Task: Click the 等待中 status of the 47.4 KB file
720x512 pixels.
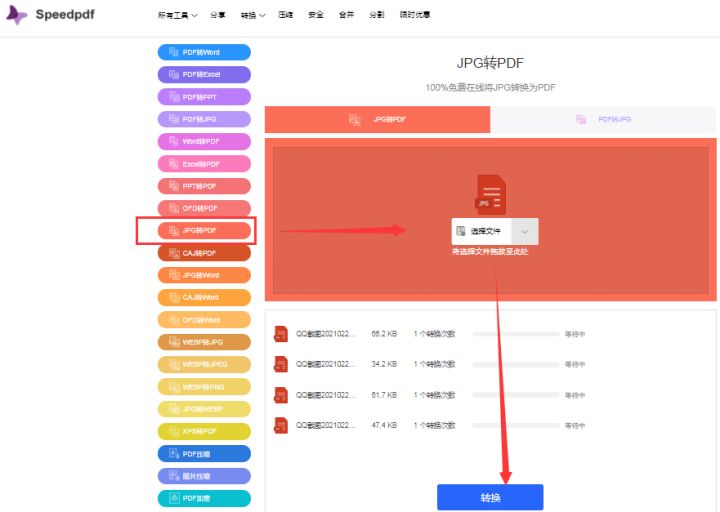Action: 575,425
